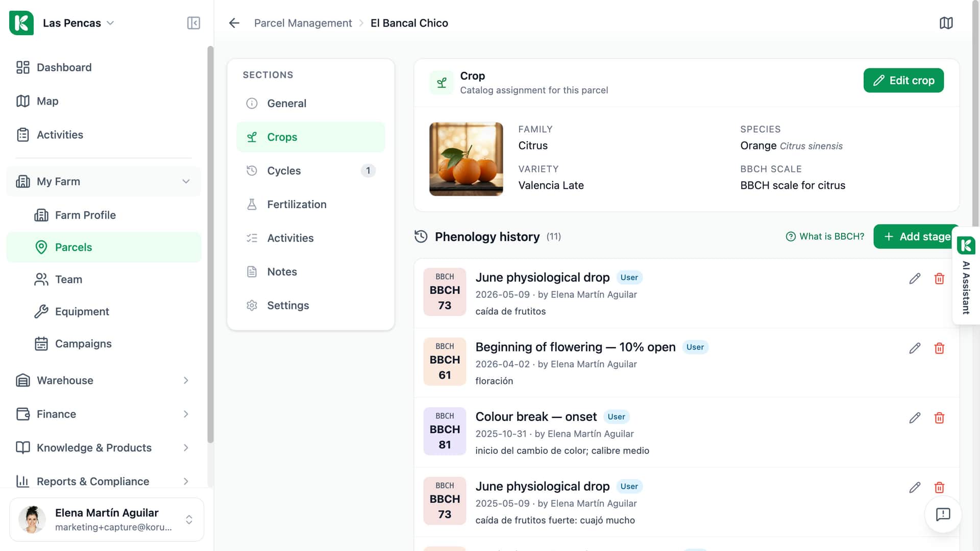
Task: Open the Fertilization section
Action: tap(311, 205)
